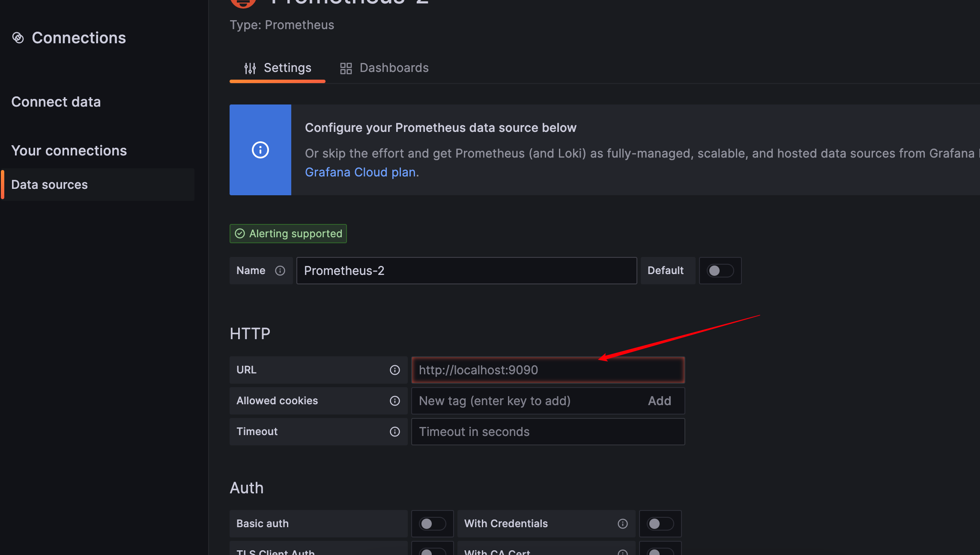Open the Connect data section
This screenshot has width=980, height=555.
56,102
